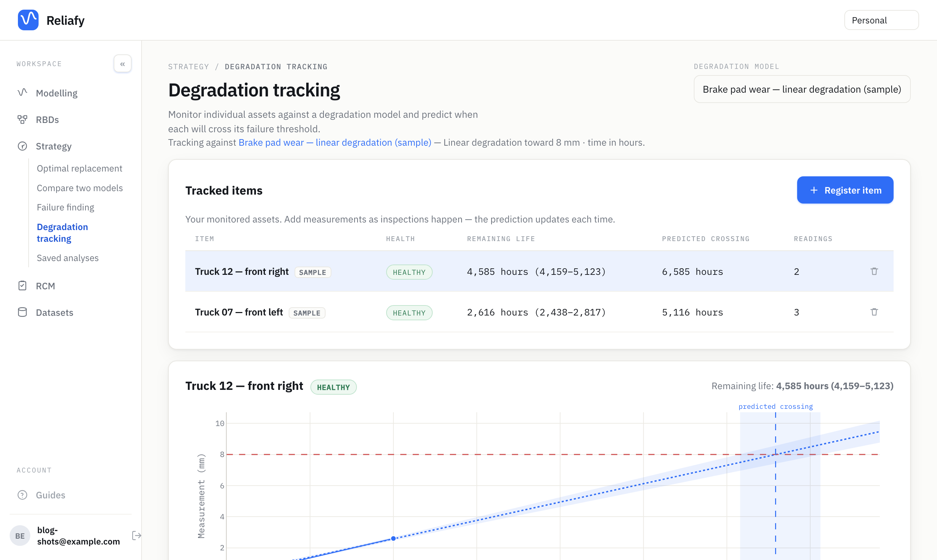Click the log out icon beside the email
This screenshot has height=560, width=937.
coord(137,536)
